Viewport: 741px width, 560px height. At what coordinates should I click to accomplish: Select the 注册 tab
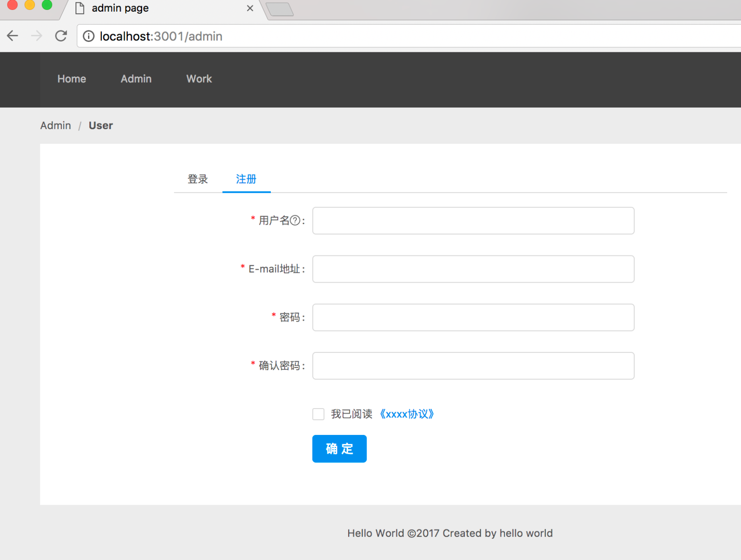point(246,179)
